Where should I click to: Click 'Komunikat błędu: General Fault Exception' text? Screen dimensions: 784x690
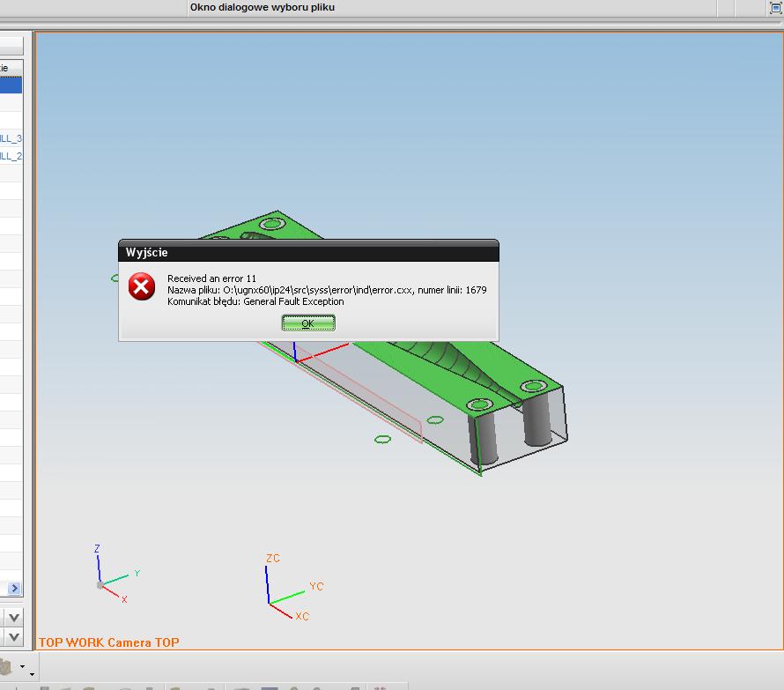tap(255, 301)
